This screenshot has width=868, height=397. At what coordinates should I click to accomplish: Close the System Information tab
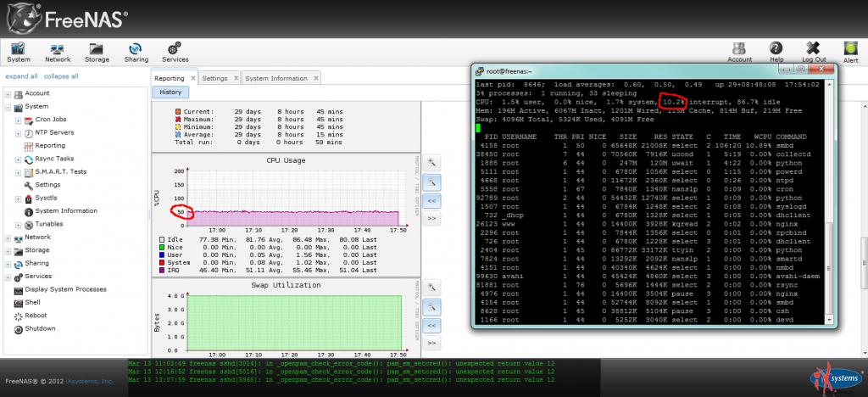click(316, 78)
